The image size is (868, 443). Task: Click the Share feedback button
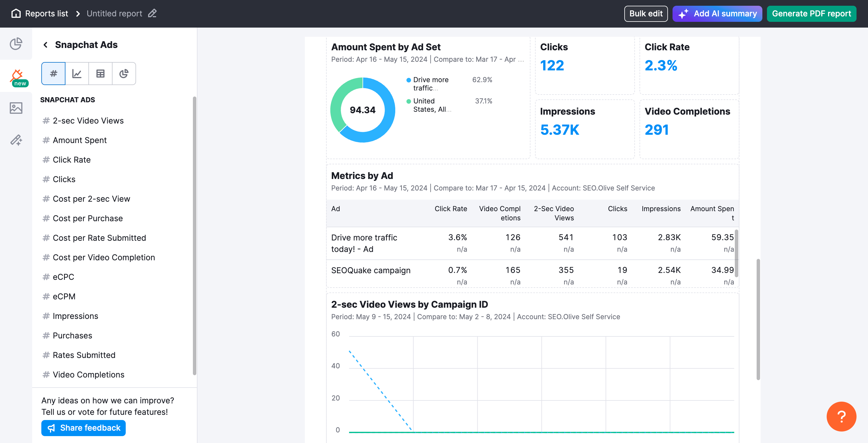83,427
